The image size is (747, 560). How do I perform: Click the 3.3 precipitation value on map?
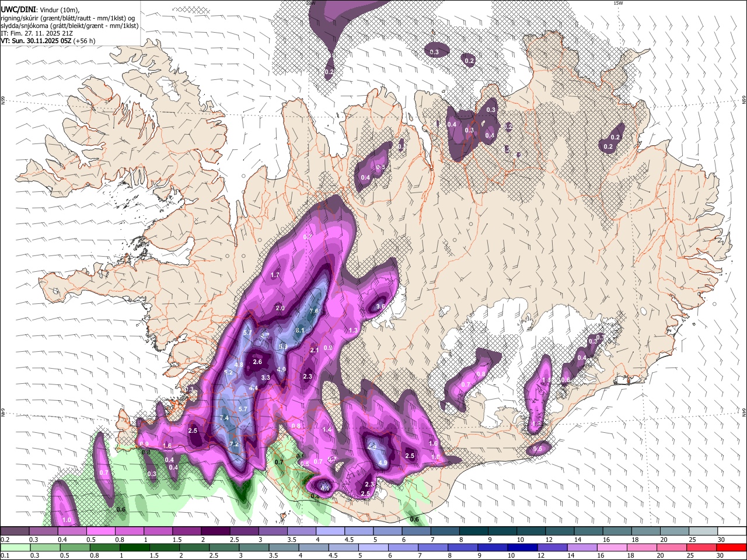point(266,377)
